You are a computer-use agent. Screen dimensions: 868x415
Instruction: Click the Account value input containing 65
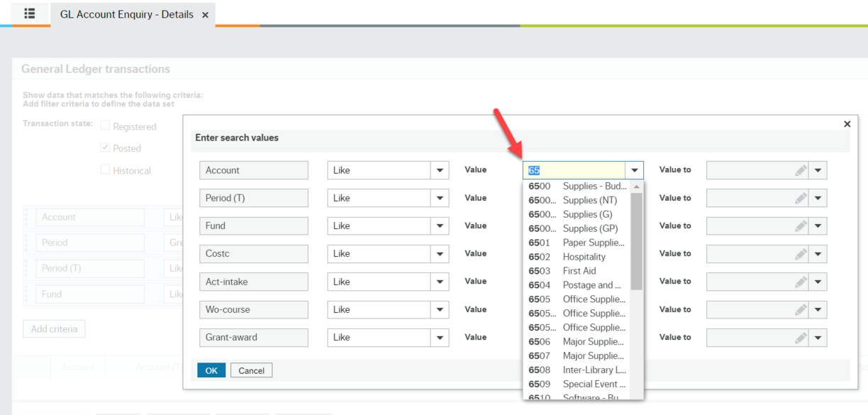click(x=571, y=170)
